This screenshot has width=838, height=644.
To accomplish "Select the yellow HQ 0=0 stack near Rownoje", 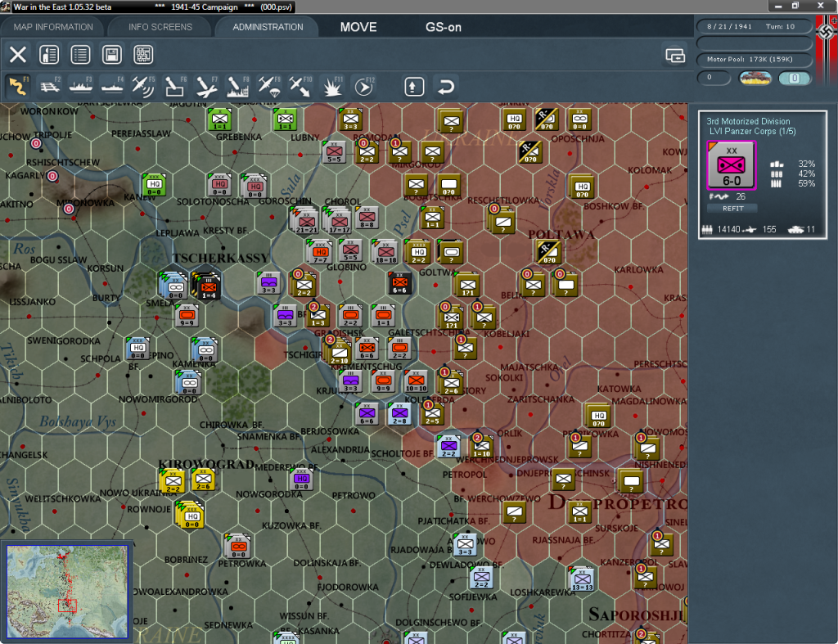I will pos(190,516).
